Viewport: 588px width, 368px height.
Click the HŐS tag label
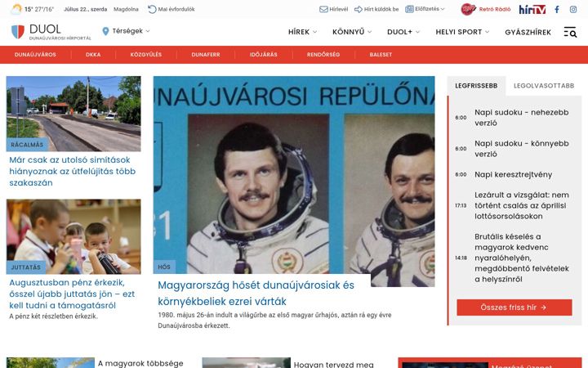pyautogui.click(x=164, y=267)
